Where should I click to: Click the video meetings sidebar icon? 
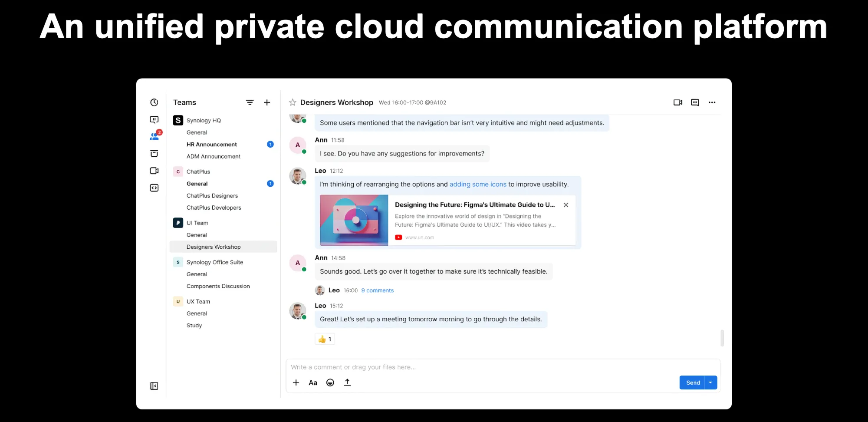[x=154, y=171]
